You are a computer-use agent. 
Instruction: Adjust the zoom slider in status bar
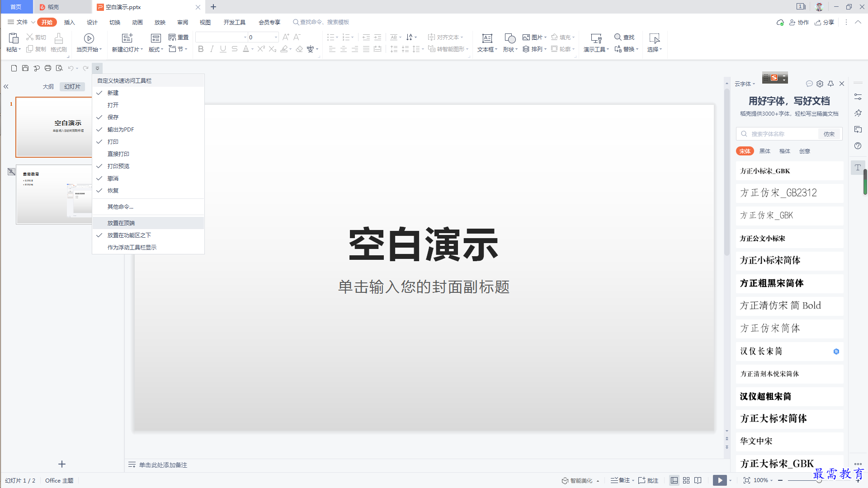(819, 480)
